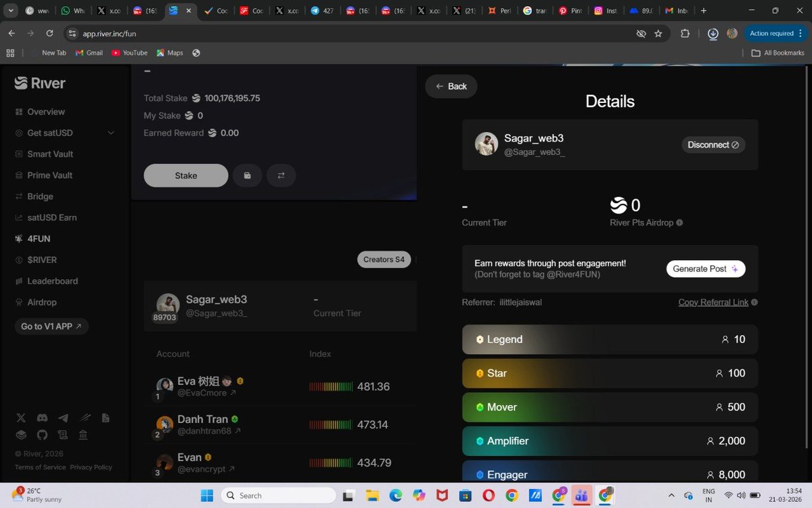Open evancrypt profile link
This screenshot has width=812, height=508.
[206, 469]
